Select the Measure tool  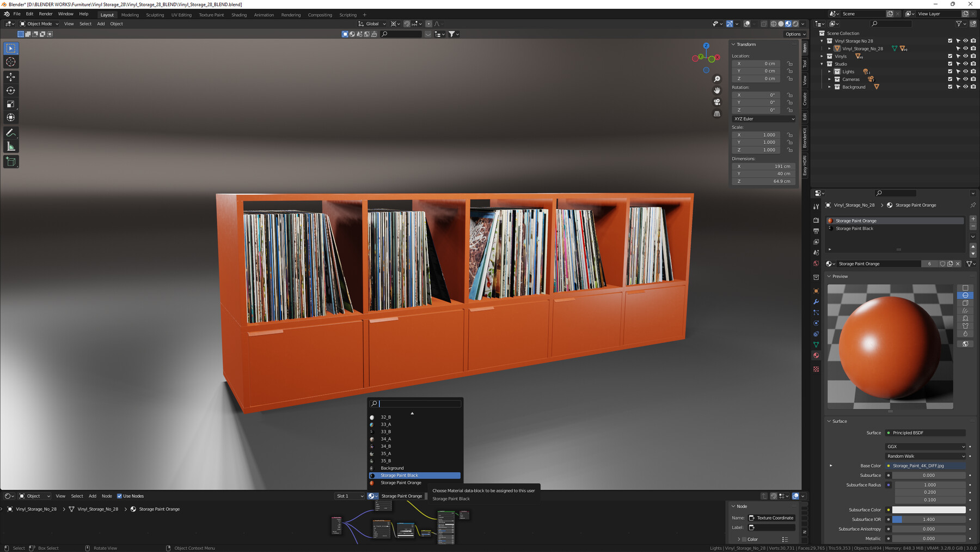click(10, 147)
